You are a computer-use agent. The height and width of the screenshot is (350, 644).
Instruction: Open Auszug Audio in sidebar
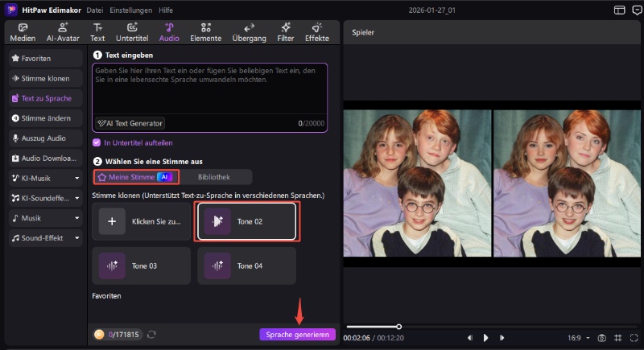(x=46, y=138)
